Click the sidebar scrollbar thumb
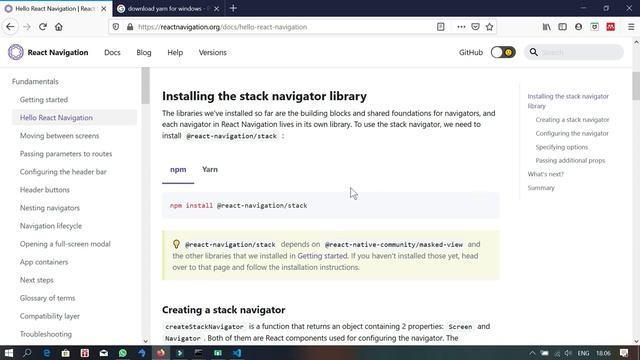 point(146,86)
